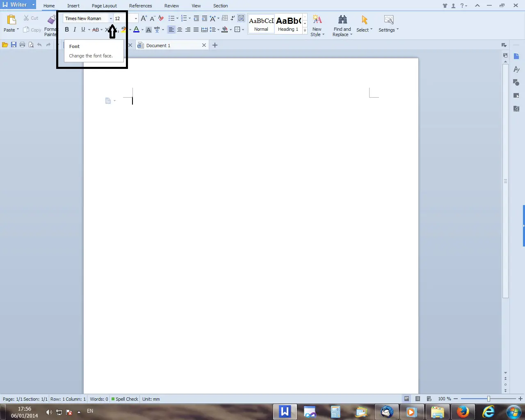Click the Save icon in quick access bar

click(x=14, y=45)
